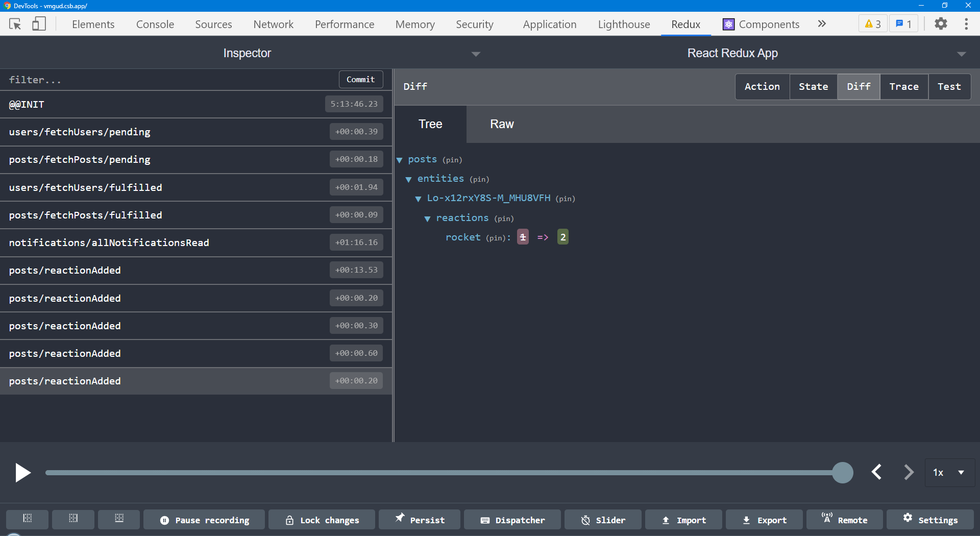Click the action timeline slider handle

843,473
